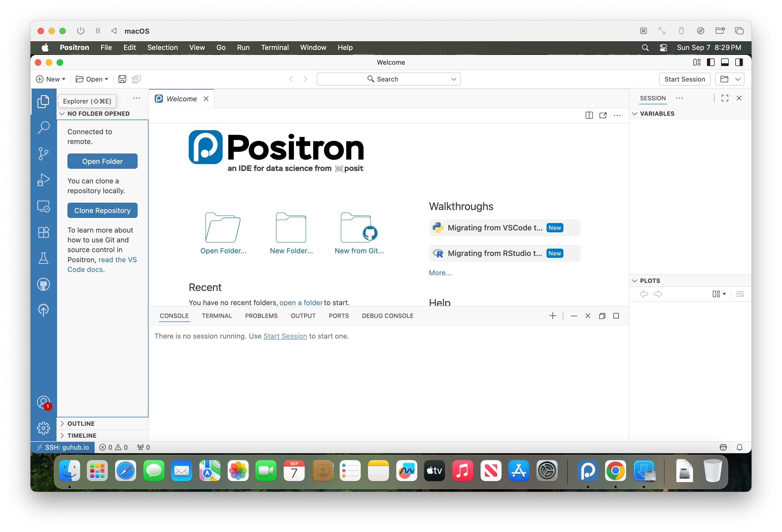Switch to the PROBLEMS tab
This screenshot has width=782, height=532.
click(261, 316)
